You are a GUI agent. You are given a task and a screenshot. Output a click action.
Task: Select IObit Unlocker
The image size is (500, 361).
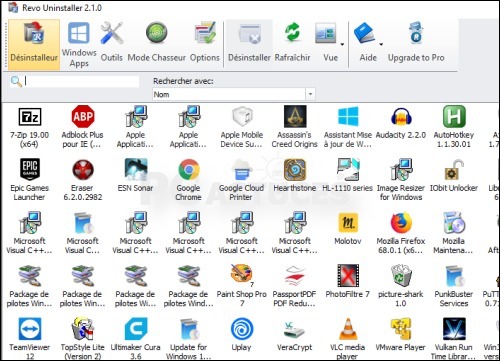(454, 176)
